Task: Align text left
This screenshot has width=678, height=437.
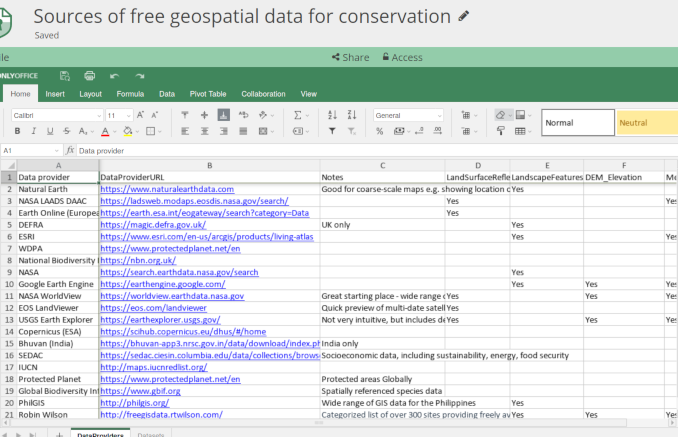Action: [185, 131]
